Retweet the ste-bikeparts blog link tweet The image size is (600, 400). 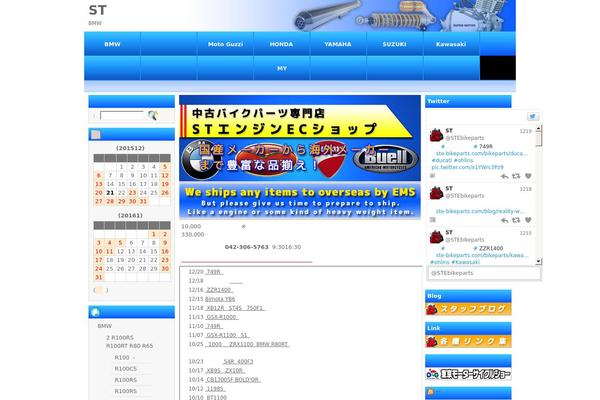point(516,220)
